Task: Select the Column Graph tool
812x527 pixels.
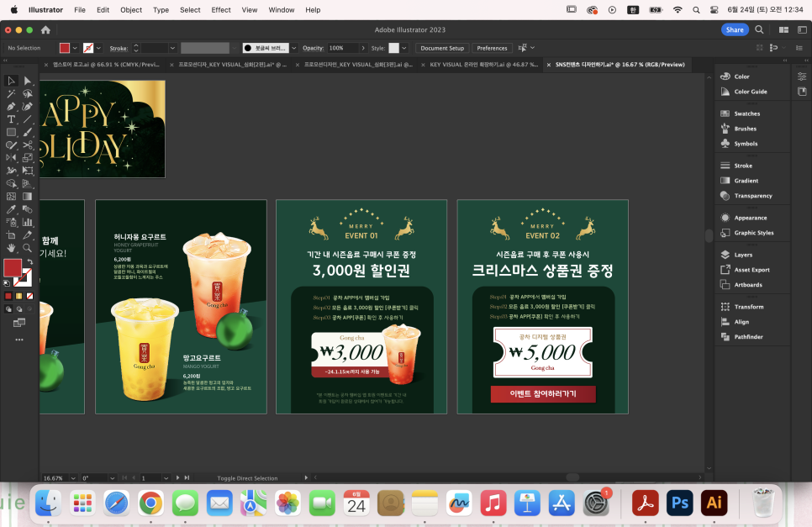Action: 28,223
